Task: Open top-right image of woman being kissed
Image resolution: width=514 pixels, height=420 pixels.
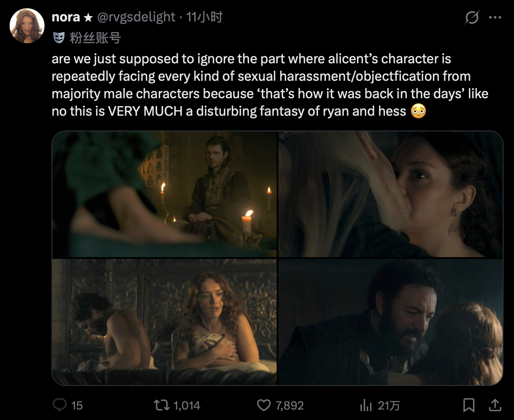Action: pyautogui.click(x=391, y=194)
